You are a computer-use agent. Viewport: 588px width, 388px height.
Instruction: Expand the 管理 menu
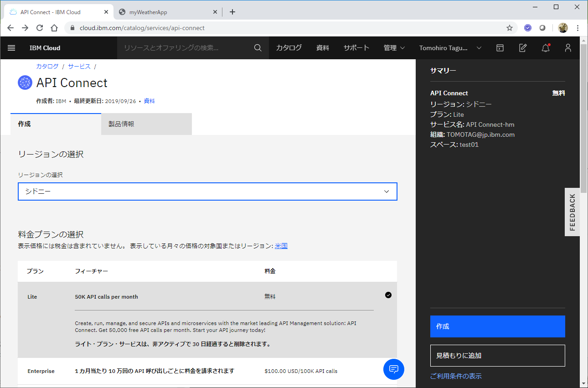coord(394,48)
